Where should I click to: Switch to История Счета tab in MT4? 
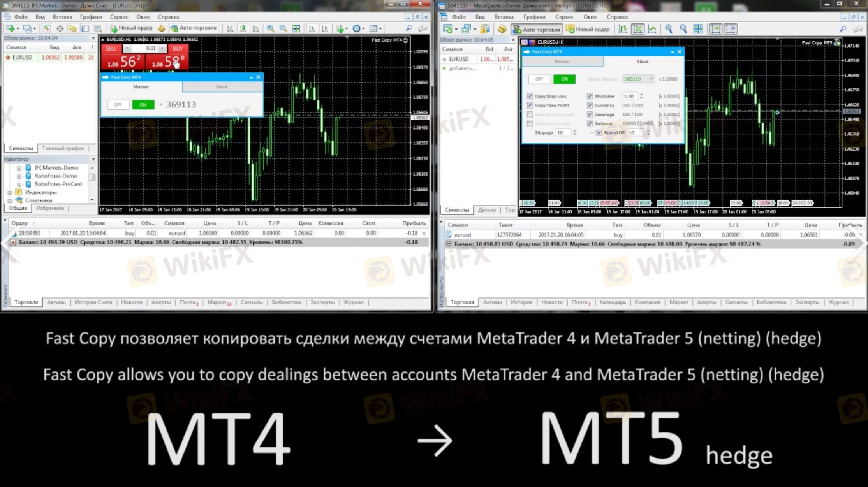coord(93,302)
